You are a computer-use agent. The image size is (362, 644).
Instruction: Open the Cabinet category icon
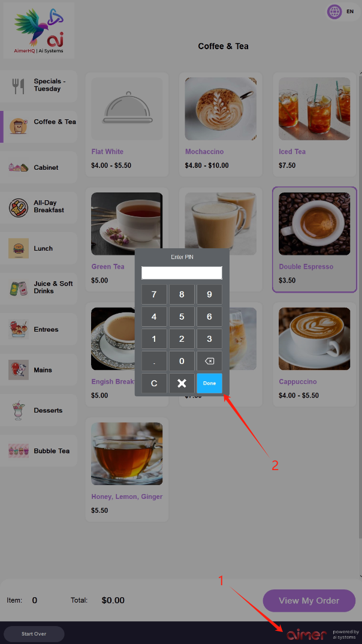click(19, 167)
